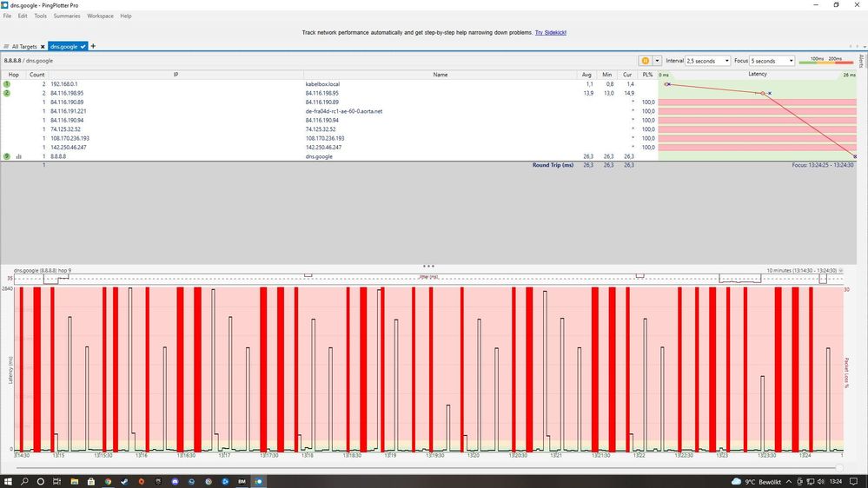Click the splitter dots above the timeline graph
Screen dimensions: 868x488
click(x=428, y=266)
